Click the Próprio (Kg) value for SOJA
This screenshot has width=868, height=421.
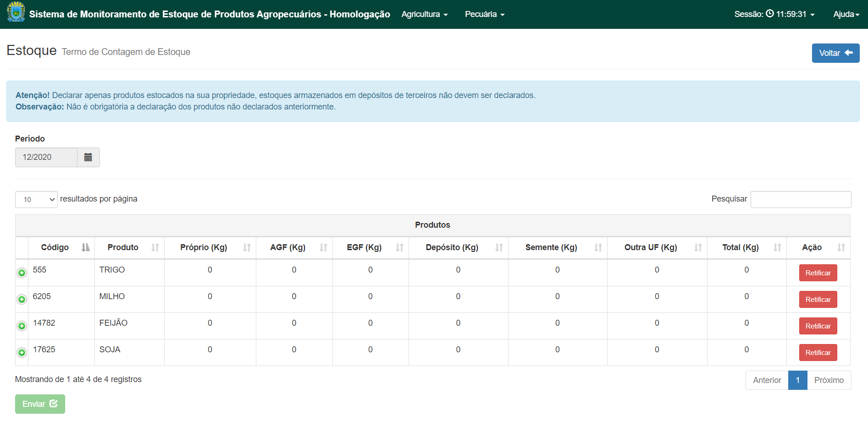tap(210, 350)
